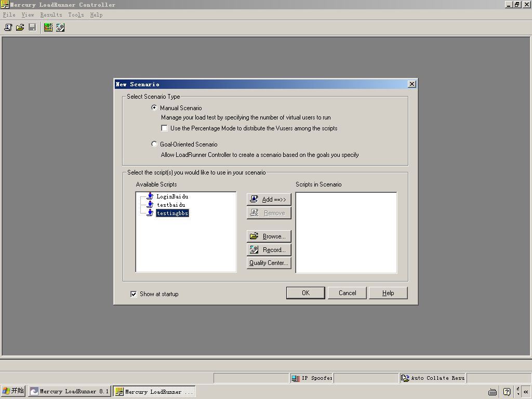
Task: Click the Add ==>> button
Action: [x=269, y=199]
